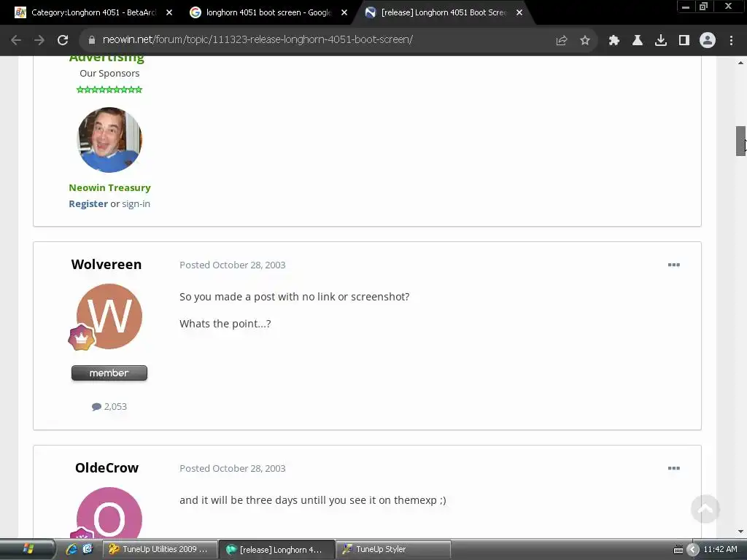Viewport: 747px width, 560px height.
Task: Click scrollbar up arrow
Action: pyautogui.click(x=741, y=63)
